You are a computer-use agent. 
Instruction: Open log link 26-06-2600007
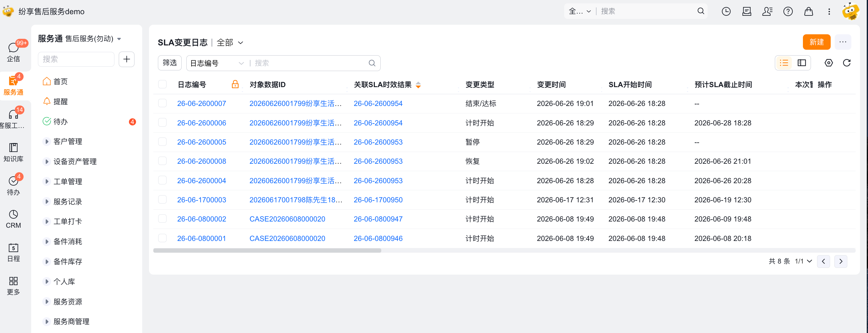click(x=201, y=103)
